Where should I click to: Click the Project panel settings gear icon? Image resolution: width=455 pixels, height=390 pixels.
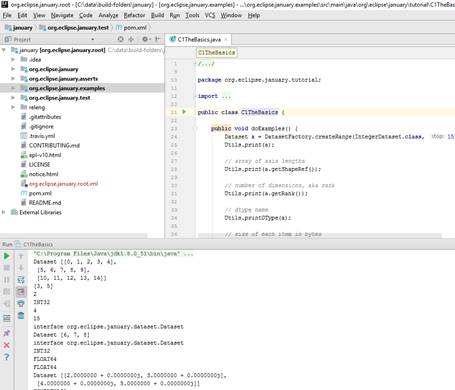[x=145, y=39]
